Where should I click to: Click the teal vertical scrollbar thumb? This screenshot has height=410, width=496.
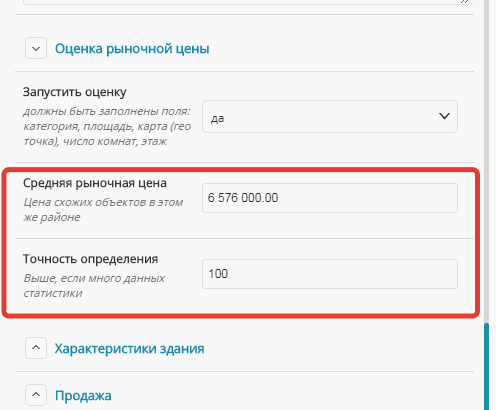(x=487, y=366)
